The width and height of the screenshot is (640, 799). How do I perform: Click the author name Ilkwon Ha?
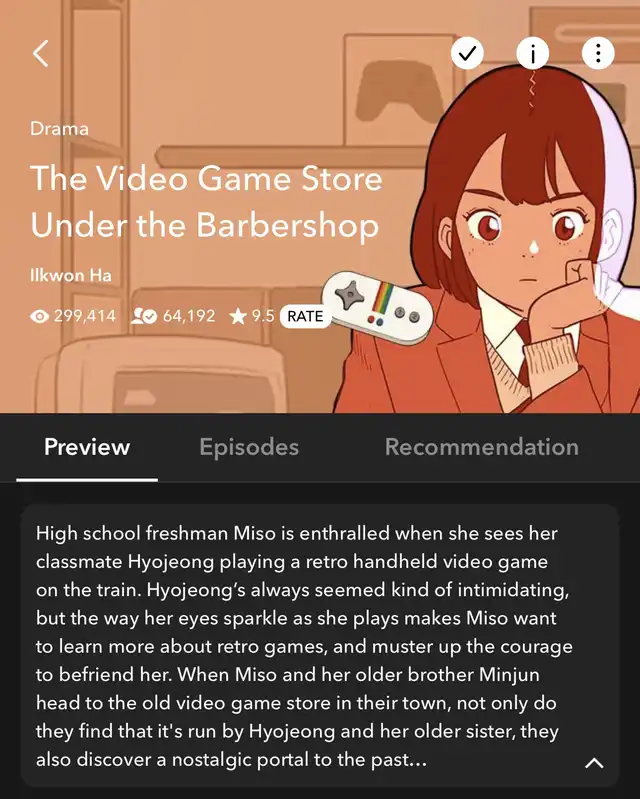point(71,275)
